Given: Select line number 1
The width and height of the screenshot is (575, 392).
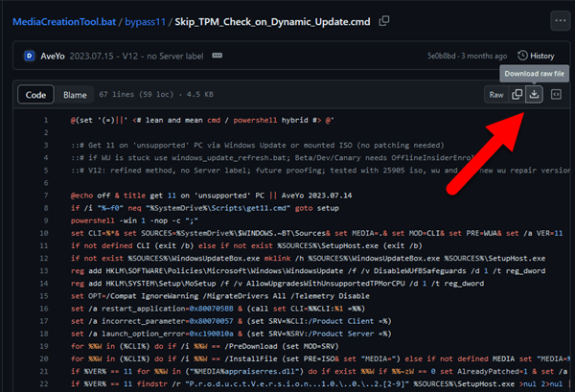Looking at the screenshot, I should click(46, 120).
